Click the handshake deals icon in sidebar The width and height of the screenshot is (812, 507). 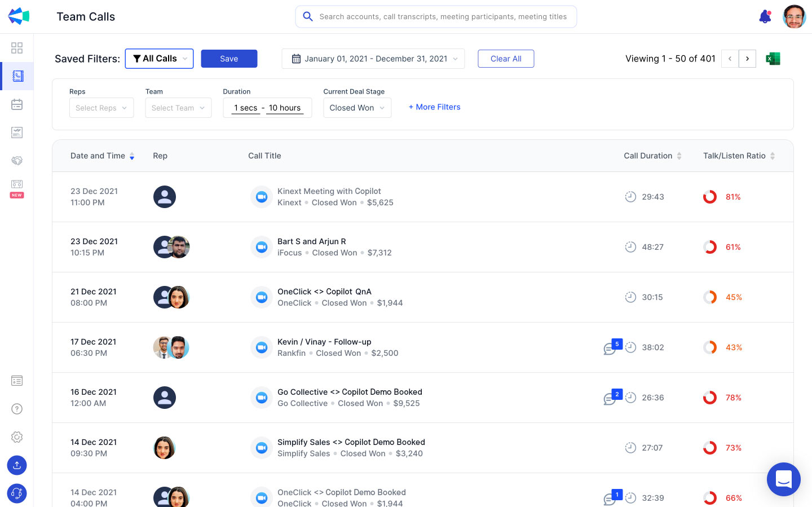(17, 161)
